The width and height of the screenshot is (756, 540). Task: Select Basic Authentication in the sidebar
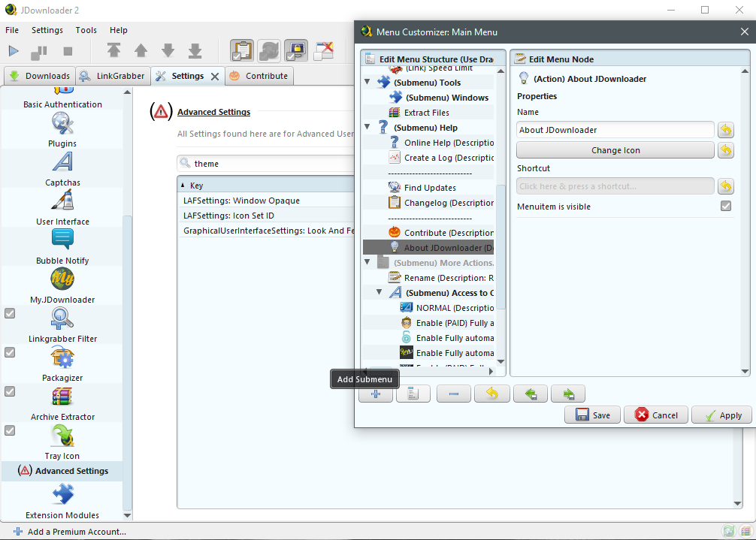point(62,98)
